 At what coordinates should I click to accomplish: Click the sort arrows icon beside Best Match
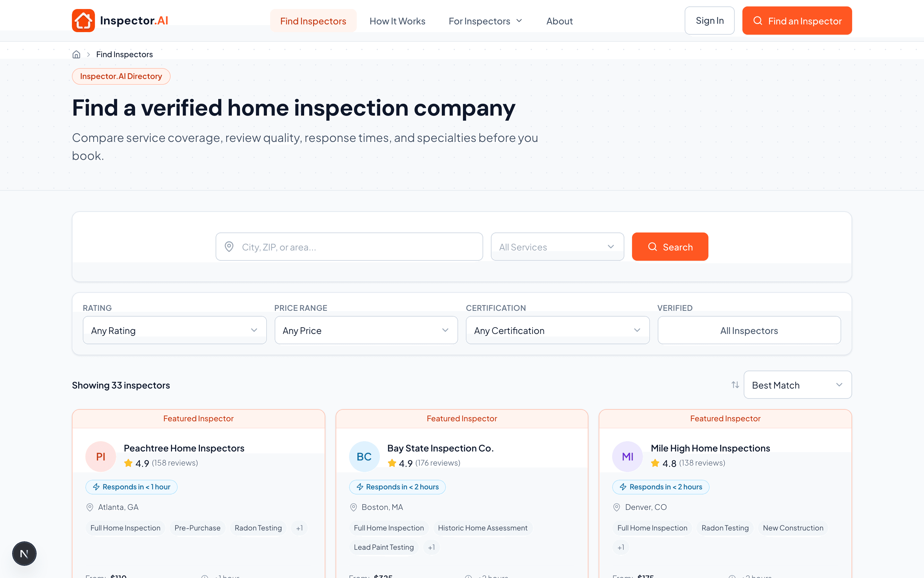[x=735, y=385]
